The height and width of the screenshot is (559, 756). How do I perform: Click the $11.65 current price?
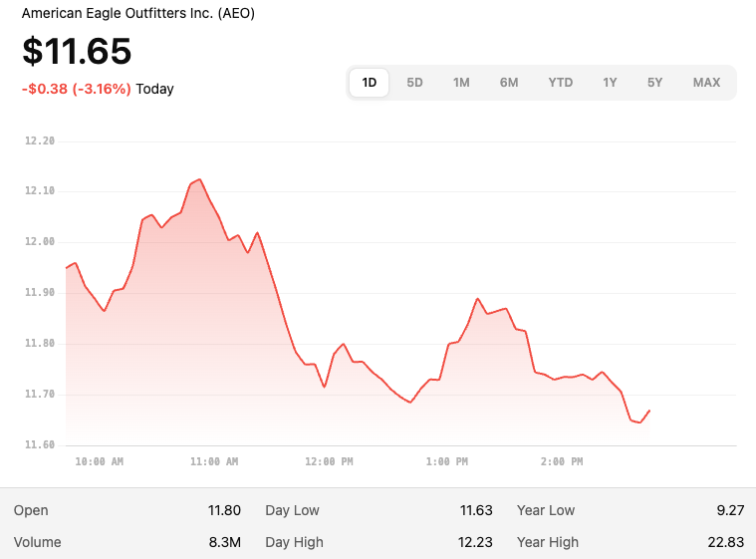pyautogui.click(x=77, y=51)
